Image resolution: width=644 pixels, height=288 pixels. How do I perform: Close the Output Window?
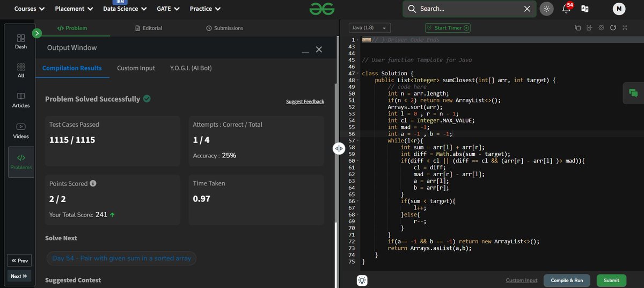coord(319,49)
